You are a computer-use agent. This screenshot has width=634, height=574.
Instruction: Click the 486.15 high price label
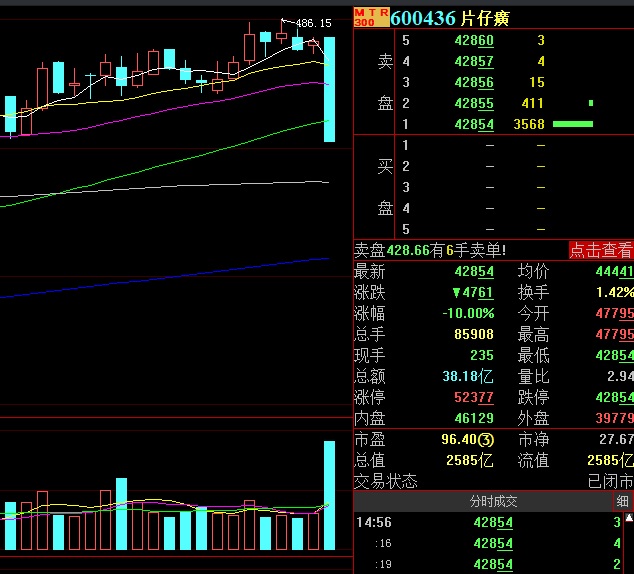[313, 23]
